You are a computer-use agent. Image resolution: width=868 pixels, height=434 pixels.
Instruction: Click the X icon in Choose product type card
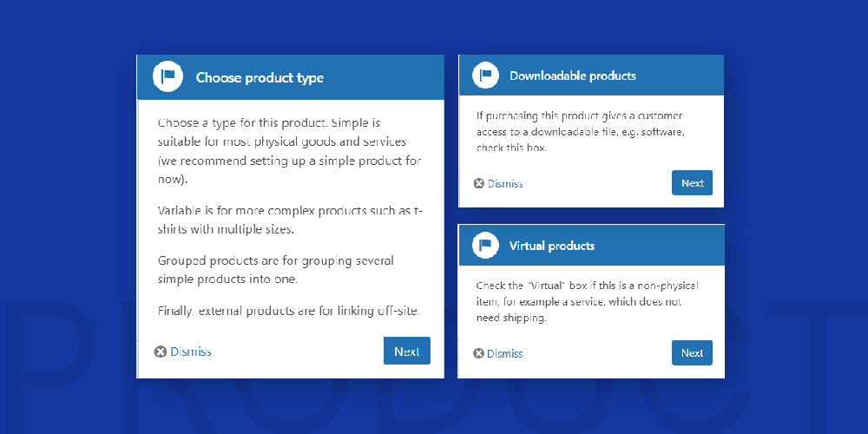click(x=161, y=352)
